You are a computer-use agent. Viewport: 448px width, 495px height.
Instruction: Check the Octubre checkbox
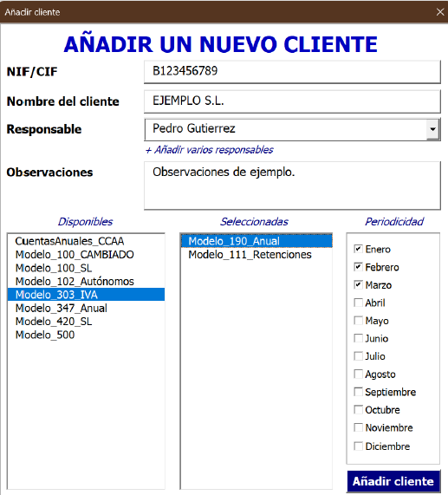click(358, 409)
